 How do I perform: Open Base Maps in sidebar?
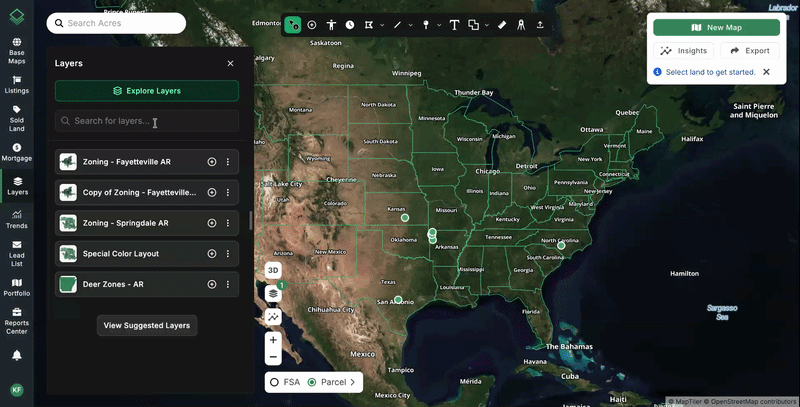coord(17,51)
